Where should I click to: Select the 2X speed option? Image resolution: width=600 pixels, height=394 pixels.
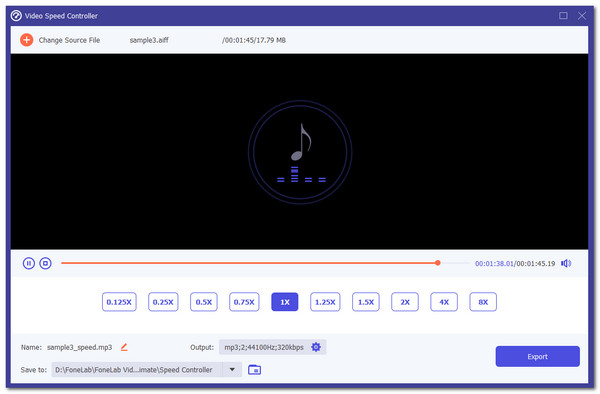405,302
